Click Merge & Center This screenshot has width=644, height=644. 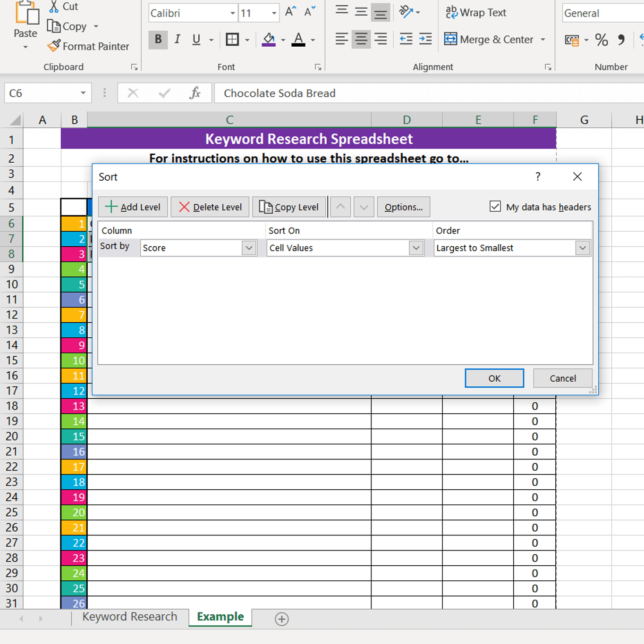click(489, 40)
